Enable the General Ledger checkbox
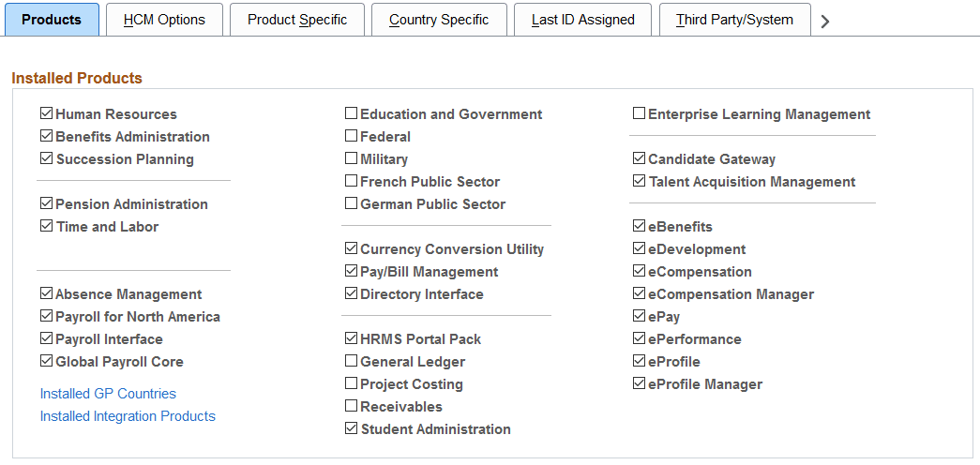 point(351,361)
